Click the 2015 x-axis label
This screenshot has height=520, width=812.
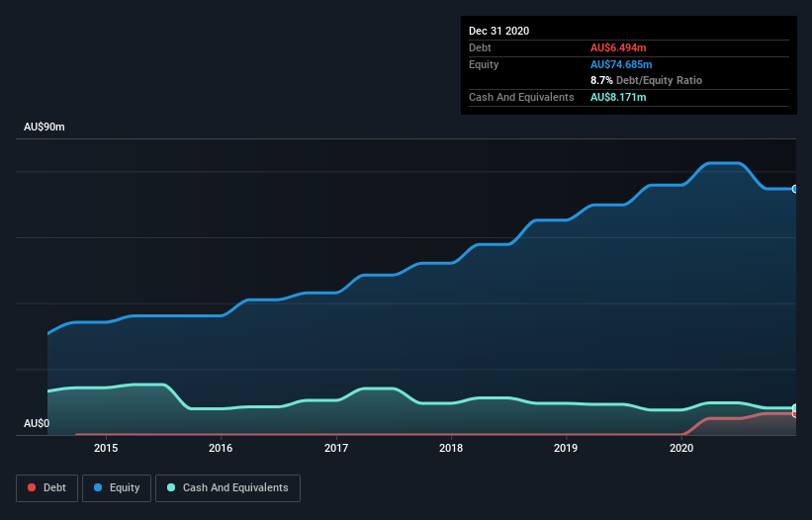click(106, 448)
